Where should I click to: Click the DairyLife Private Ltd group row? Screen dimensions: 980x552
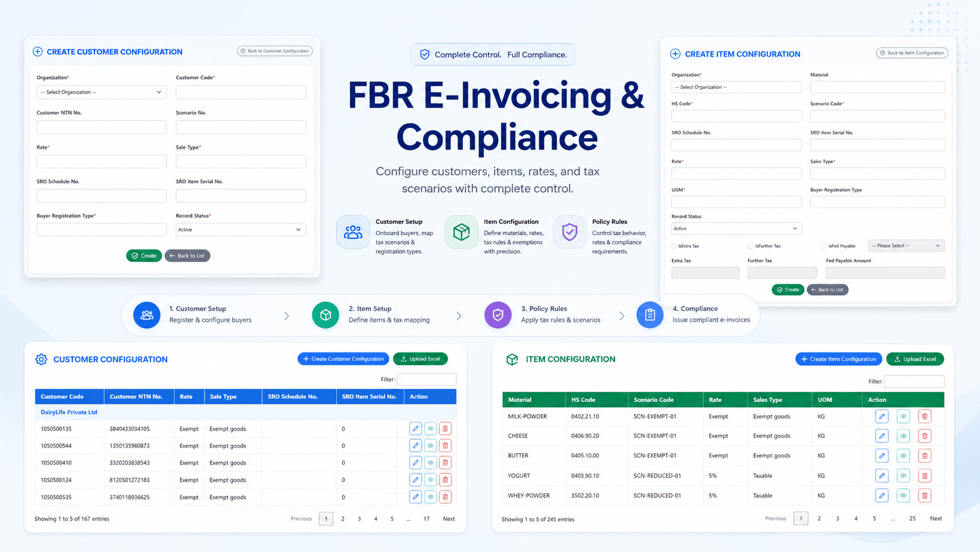[x=246, y=412]
